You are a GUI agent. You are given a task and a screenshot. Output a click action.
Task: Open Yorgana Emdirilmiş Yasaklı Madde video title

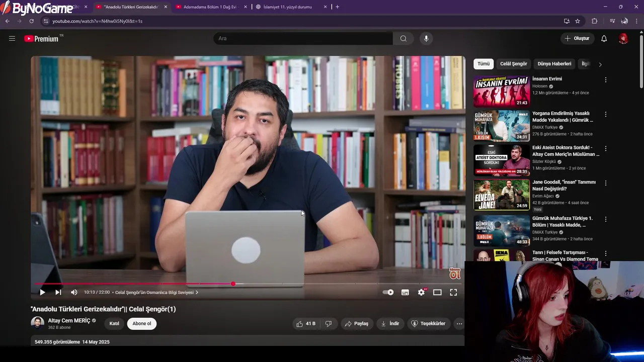[562, 117]
